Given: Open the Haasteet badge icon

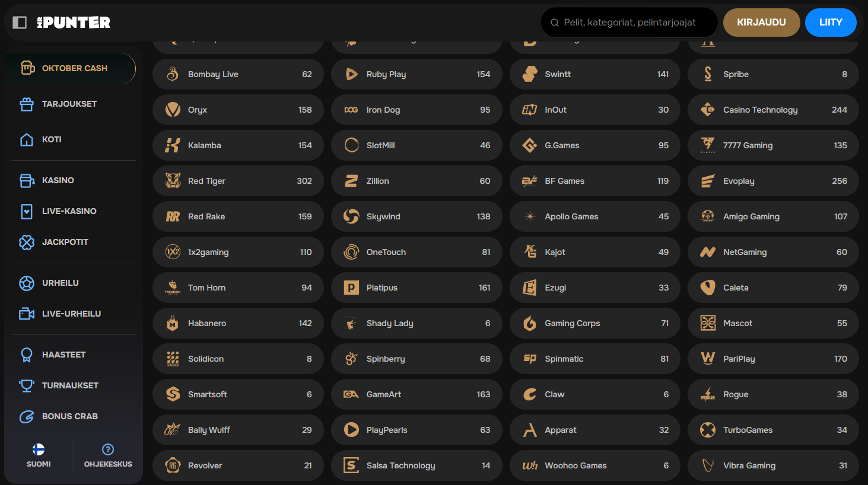Looking at the screenshot, I should [27, 355].
